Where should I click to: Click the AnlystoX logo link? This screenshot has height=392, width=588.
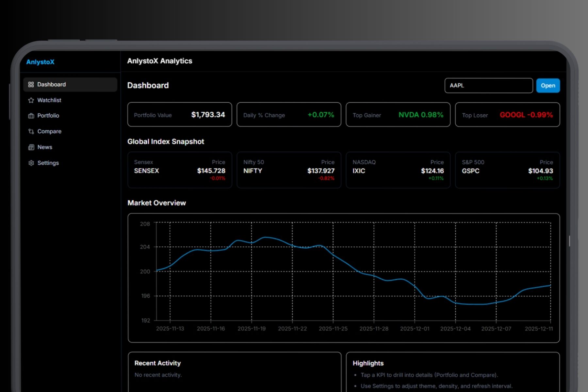40,62
